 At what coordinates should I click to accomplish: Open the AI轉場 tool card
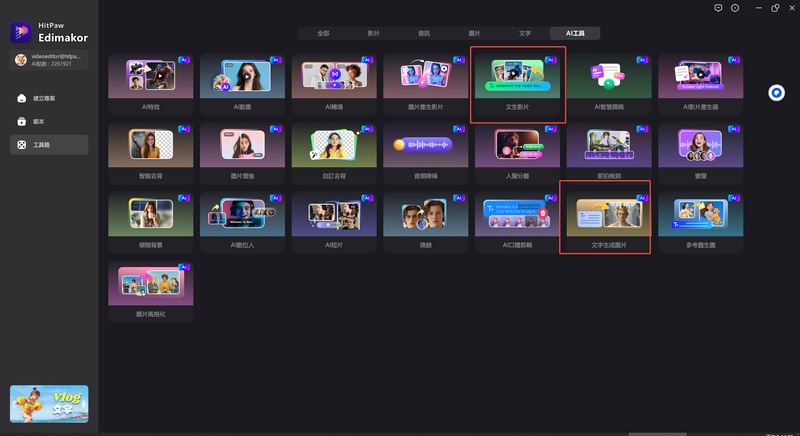tap(334, 85)
